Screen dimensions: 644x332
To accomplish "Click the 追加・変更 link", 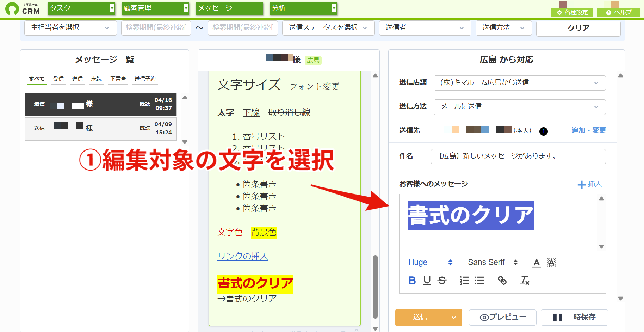I will coord(589,130).
